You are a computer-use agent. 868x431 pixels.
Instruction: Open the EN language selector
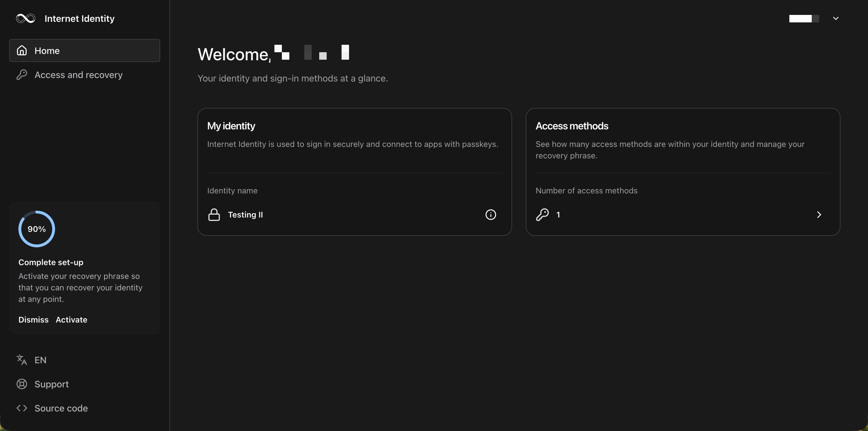[x=40, y=360]
